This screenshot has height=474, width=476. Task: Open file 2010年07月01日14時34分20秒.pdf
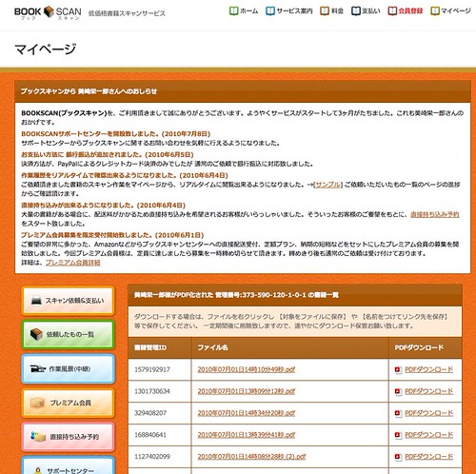pos(247,413)
